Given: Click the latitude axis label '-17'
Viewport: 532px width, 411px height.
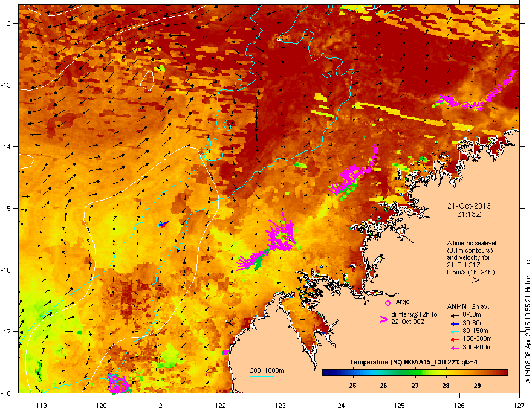Looking at the screenshot, I should [x=7, y=331].
